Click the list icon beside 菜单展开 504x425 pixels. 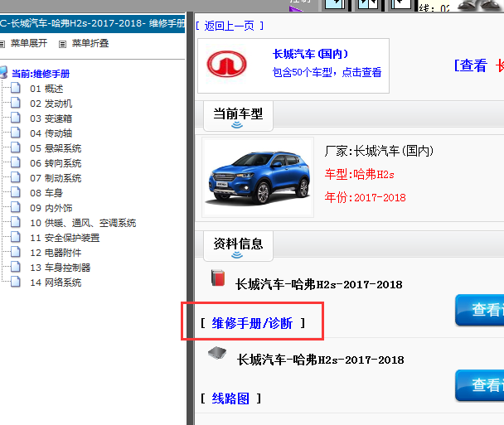(x=2, y=45)
